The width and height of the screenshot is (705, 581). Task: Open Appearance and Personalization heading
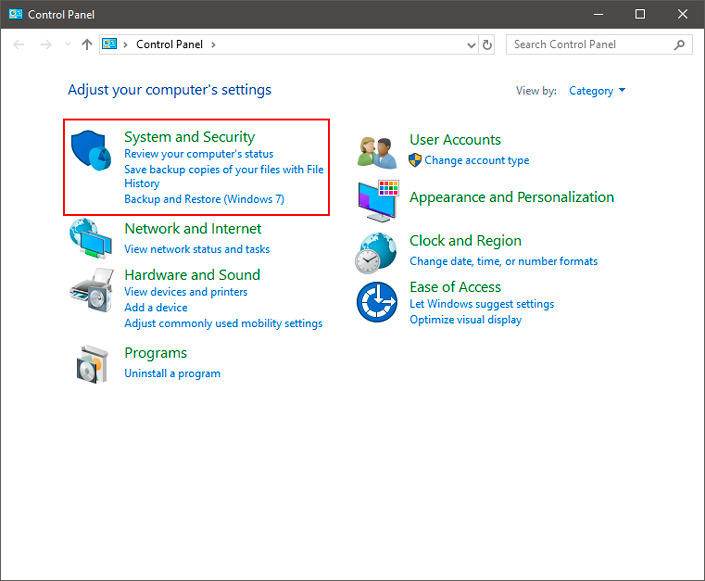pyautogui.click(x=512, y=197)
